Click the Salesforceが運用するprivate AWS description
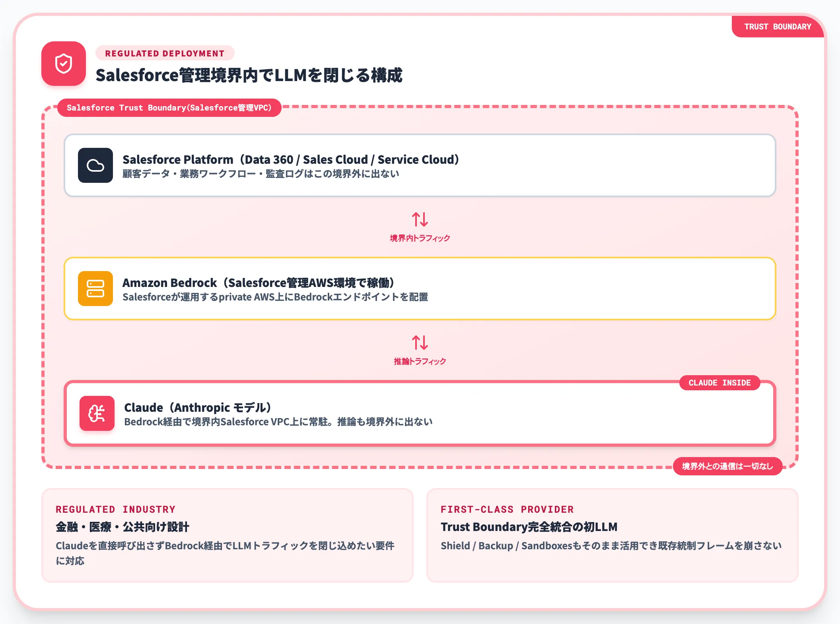 pyautogui.click(x=275, y=297)
